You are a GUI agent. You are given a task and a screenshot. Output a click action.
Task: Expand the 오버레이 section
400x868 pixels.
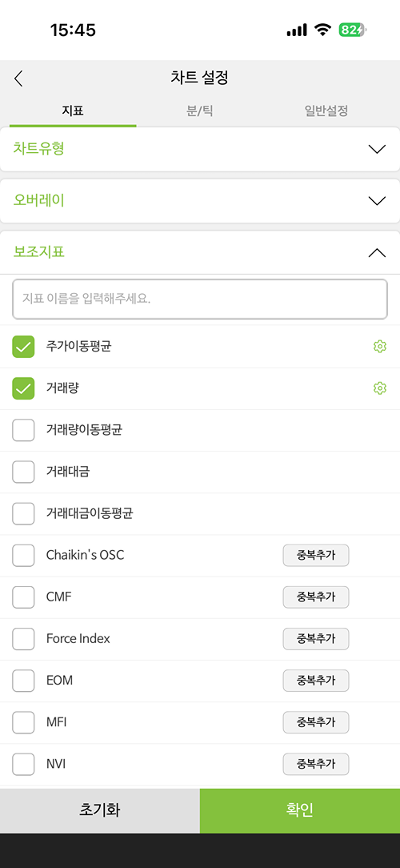[200, 200]
